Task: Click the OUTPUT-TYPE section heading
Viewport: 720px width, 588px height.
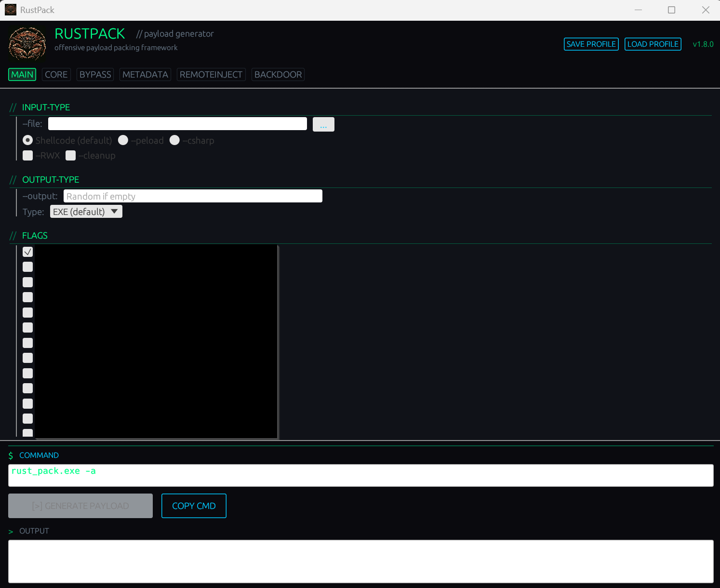Action: (51, 180)
